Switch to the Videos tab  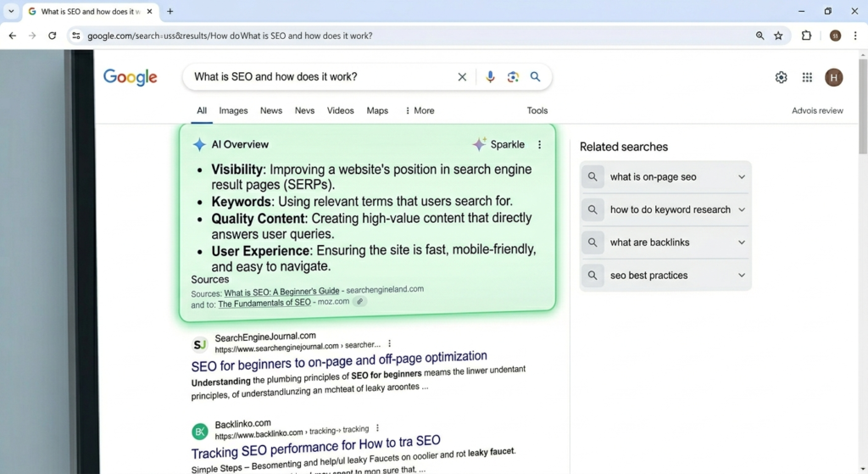[340, 111]
